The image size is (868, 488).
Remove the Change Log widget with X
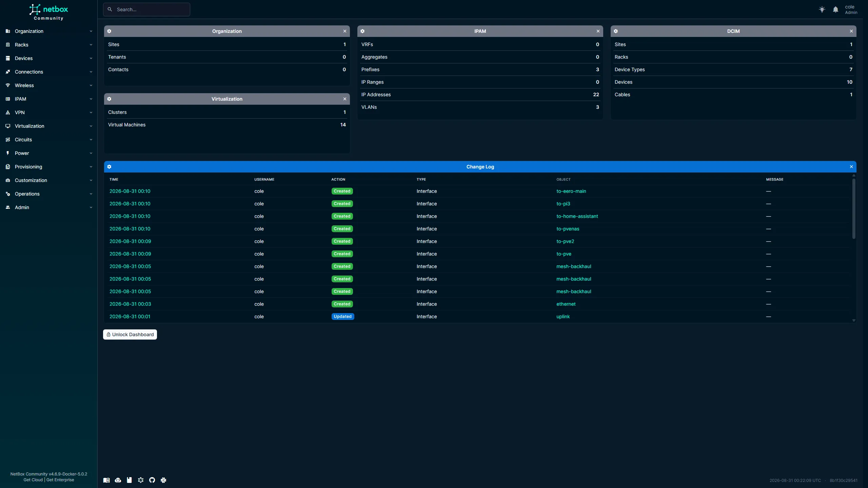pos(851,167)
